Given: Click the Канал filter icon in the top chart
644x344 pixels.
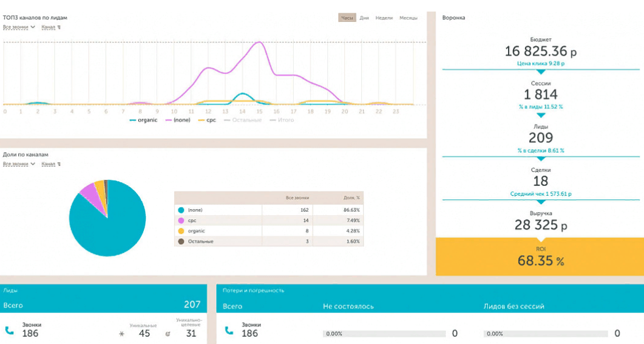Looking at the screenshot, I should [58, 27].
